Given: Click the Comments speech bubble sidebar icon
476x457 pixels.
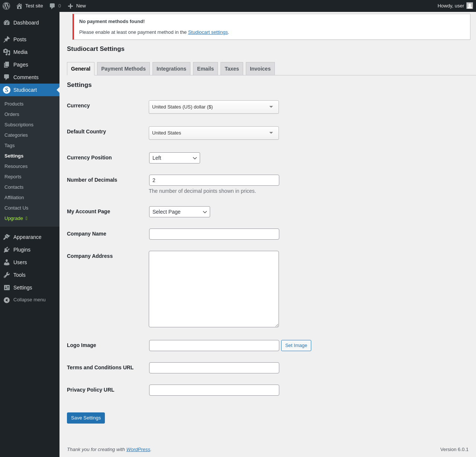Looking at the screenshot, I should click(7, 77).
